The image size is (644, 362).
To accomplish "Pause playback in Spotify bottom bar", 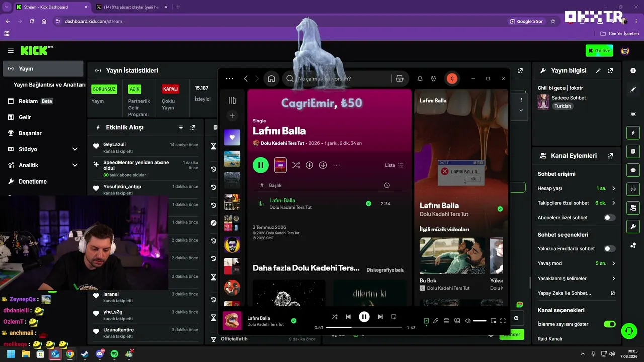I will click(x=364, y=317).
